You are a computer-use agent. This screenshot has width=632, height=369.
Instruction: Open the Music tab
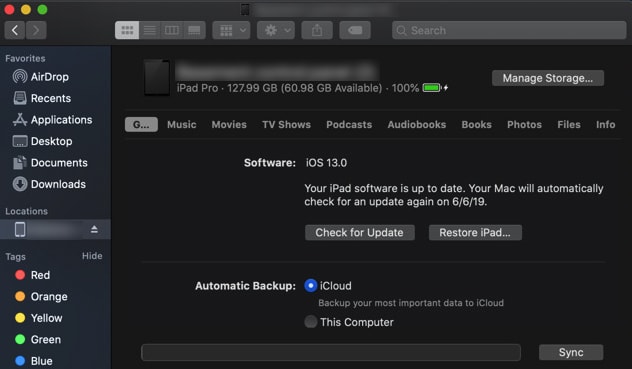pyautogui.click(x=182, y=124)
